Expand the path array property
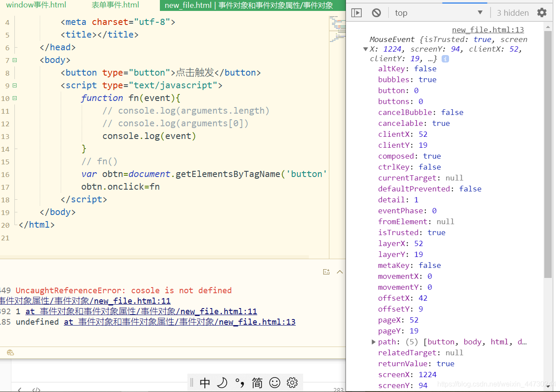 click(373, 342)
